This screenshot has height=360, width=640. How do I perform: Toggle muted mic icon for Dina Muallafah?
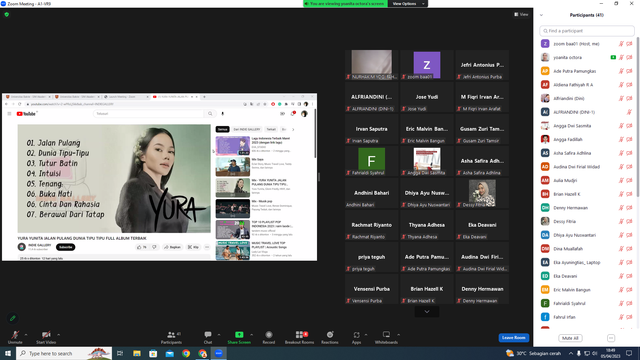(x=621, y=249)
